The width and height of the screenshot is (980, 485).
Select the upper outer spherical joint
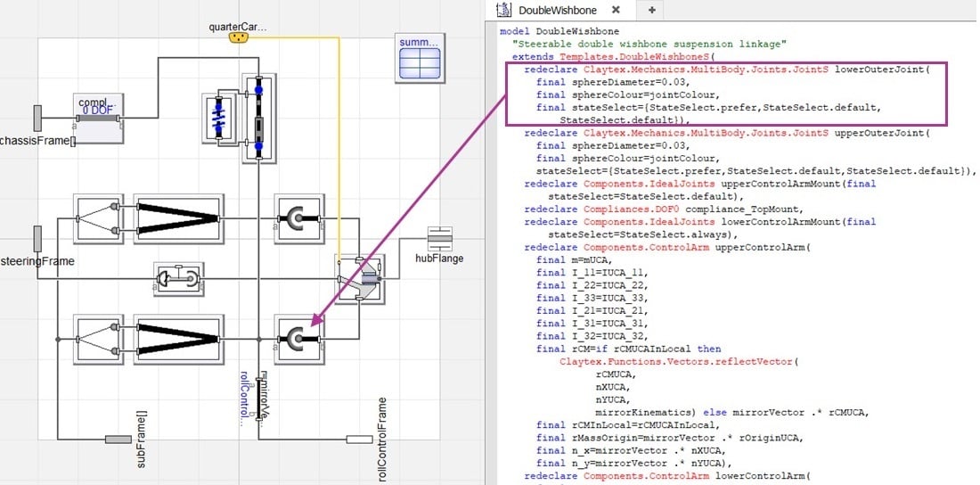tap(298, 218)
